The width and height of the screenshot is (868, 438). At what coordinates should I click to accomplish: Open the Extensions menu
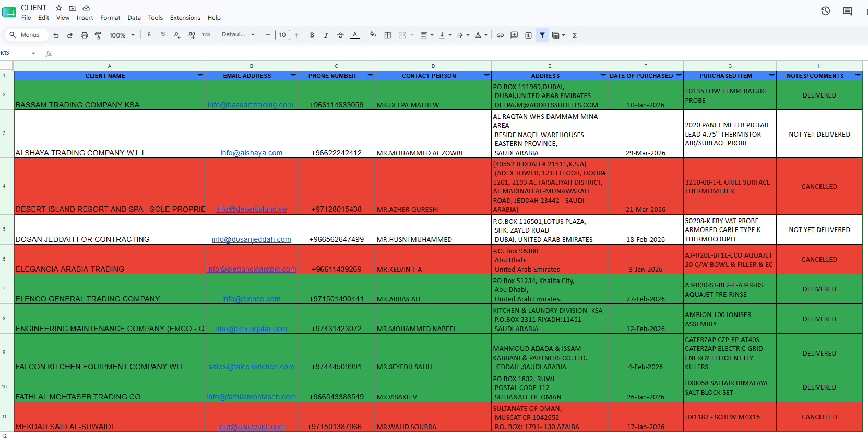coord(185,18)
